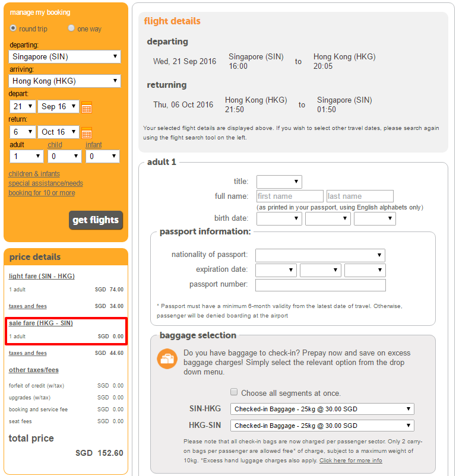Open the SIN-HKG baggage dropdown
The width and height of the screenshot is (456, 476).
(x=322, y=409)
